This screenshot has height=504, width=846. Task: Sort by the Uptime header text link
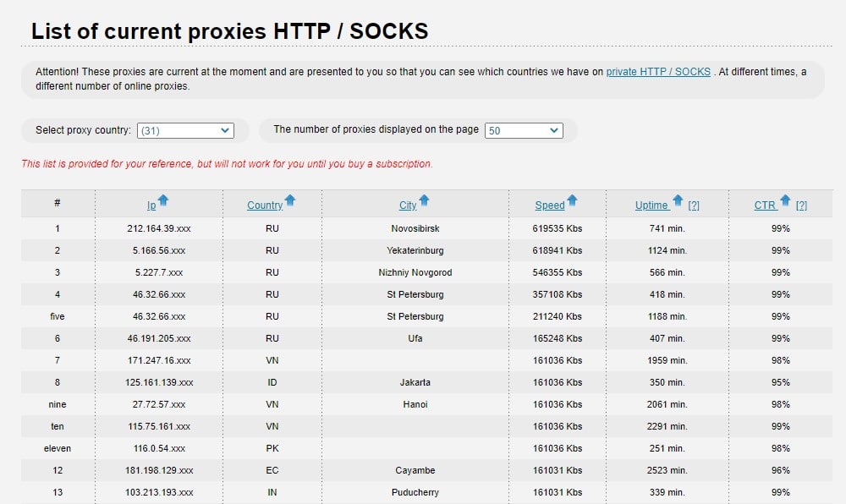[651, 205]
